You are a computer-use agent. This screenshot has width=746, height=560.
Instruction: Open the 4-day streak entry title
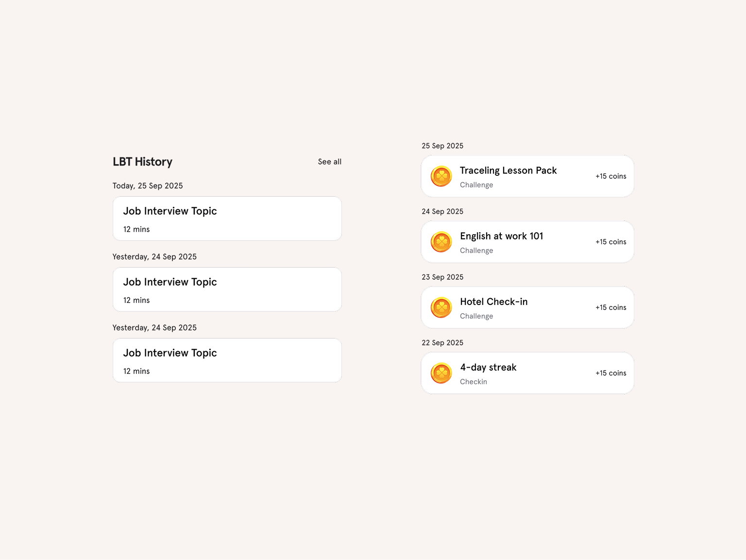(x=488, y=367)
